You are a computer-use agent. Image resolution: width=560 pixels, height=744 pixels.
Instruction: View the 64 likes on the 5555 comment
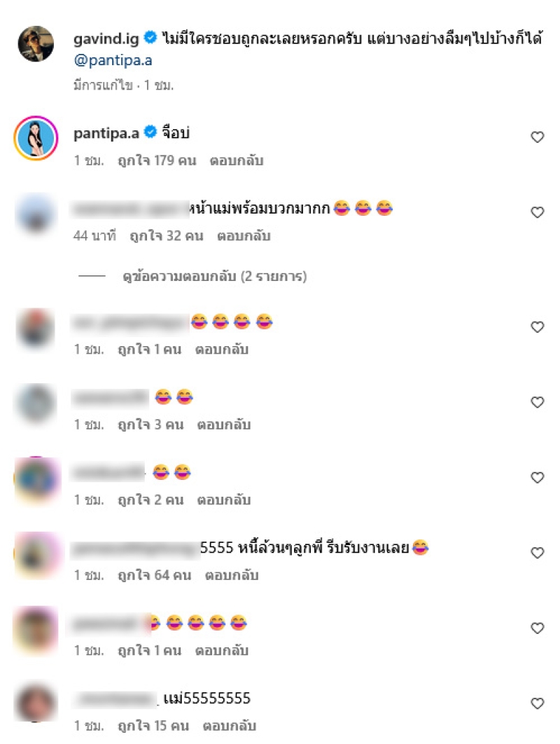[155, 575]
